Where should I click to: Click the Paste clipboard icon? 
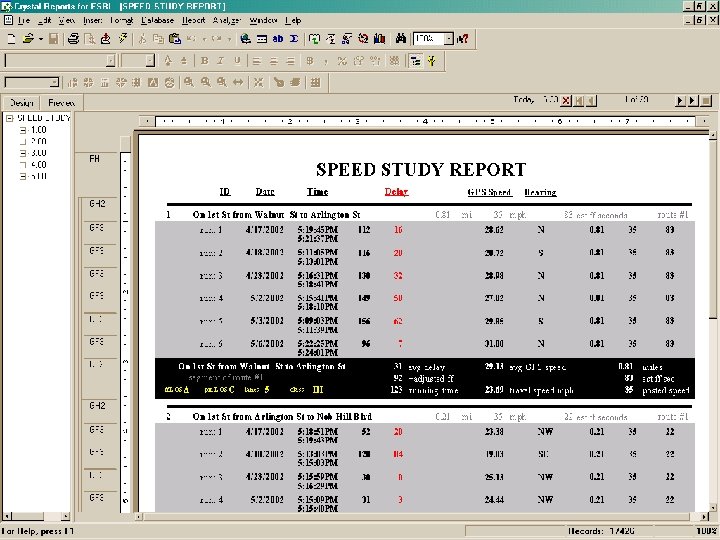[175, 39]
